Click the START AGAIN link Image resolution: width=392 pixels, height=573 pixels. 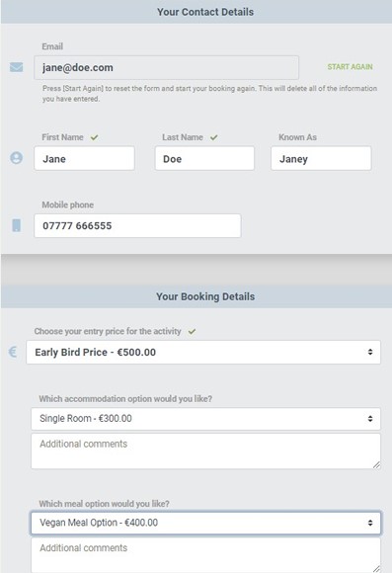click(x=350, y=67)
